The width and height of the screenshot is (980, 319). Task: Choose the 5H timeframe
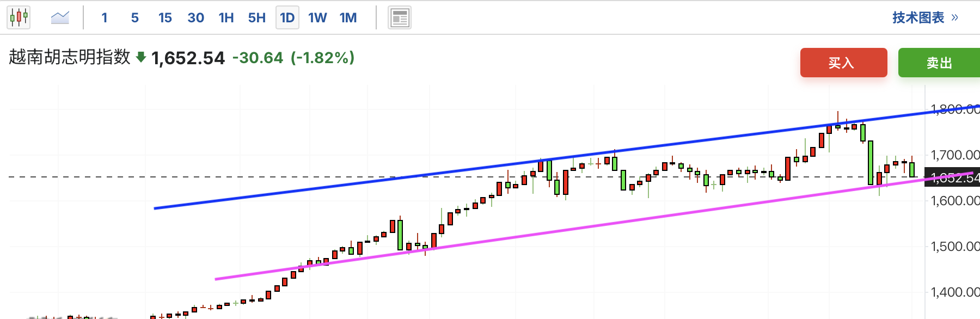coord(257,18)
